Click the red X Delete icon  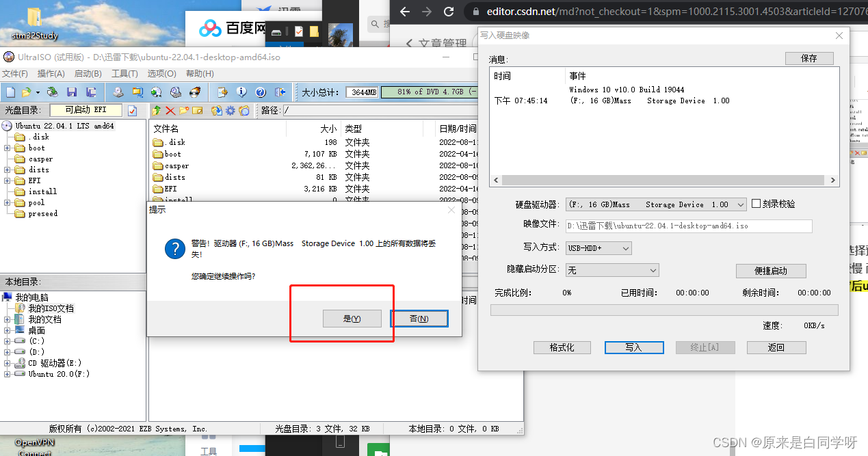pos(170,111)
